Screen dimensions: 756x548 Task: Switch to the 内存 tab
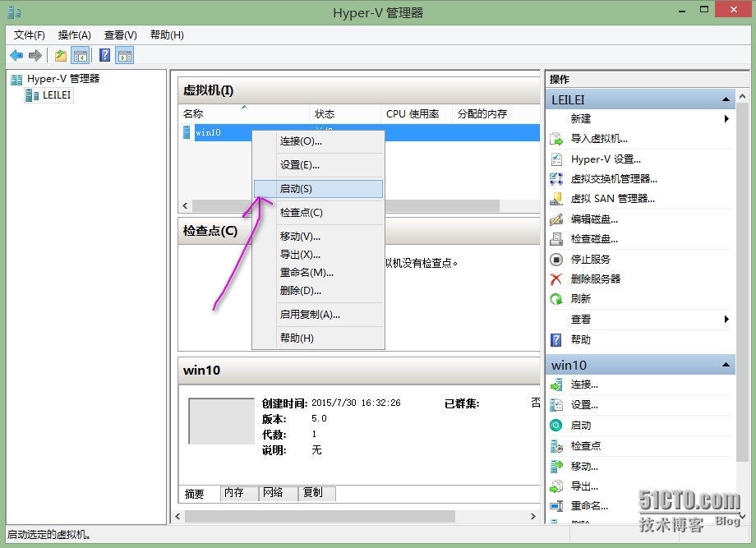[239, 493]
